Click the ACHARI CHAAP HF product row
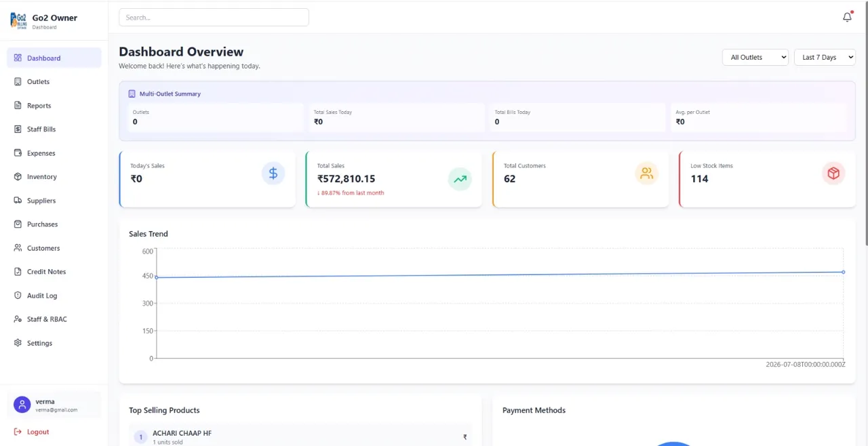The height and width of the screenshot is (446, 868). tap(300, 437)
